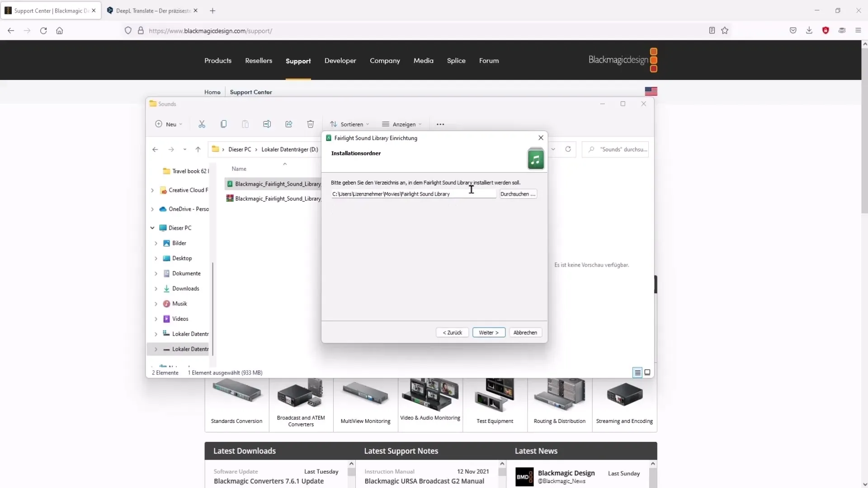Viewport: 868px width, 488px height.
Task: Select Weiter to proceed installation
Action: (488, 333)
